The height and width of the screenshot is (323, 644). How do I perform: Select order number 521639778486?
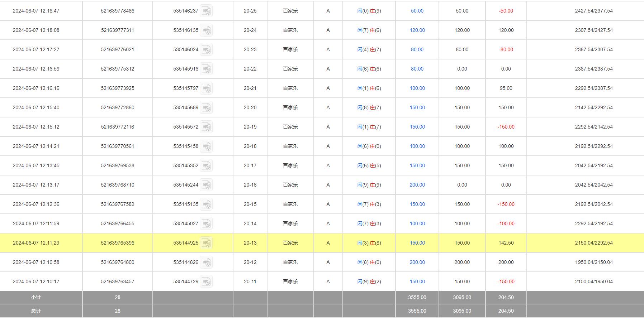coord(118,11)
